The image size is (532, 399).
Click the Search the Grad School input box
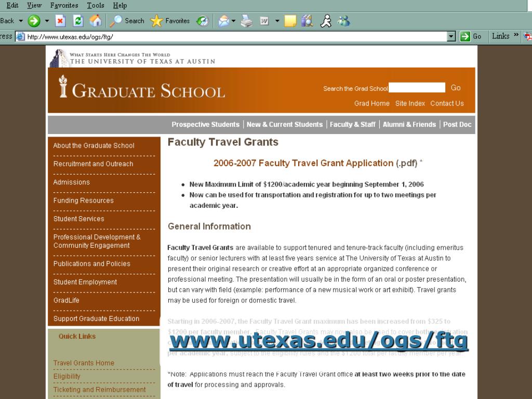tap(417, 87)
